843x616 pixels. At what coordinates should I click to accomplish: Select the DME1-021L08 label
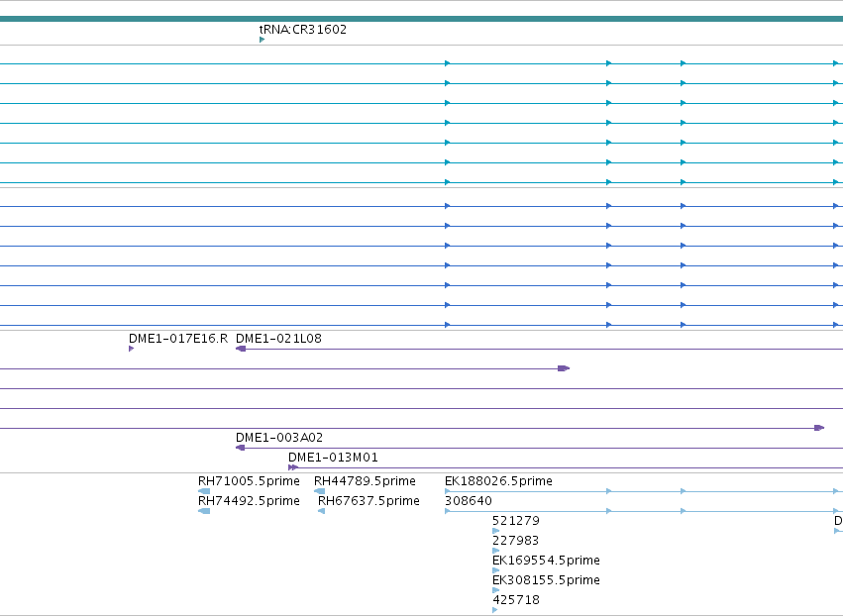[278, 338]
